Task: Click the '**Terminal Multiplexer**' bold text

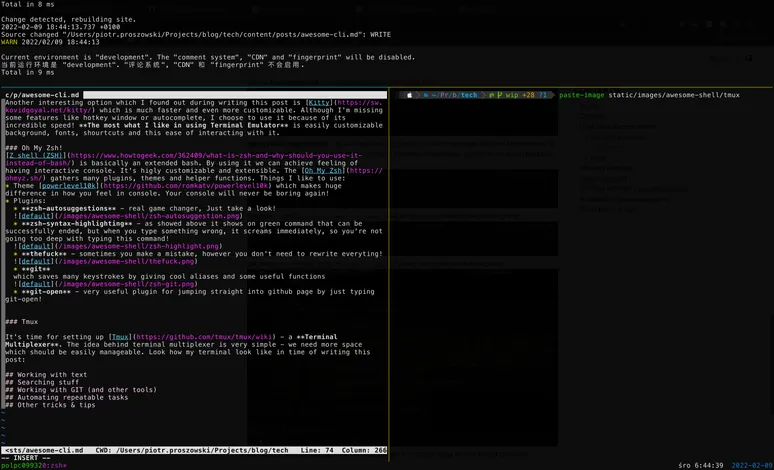Action: pyautogui.click(x=171, y=341)
